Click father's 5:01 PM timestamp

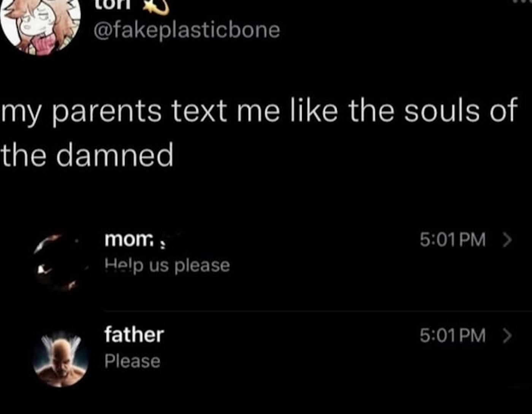point(453,335)
